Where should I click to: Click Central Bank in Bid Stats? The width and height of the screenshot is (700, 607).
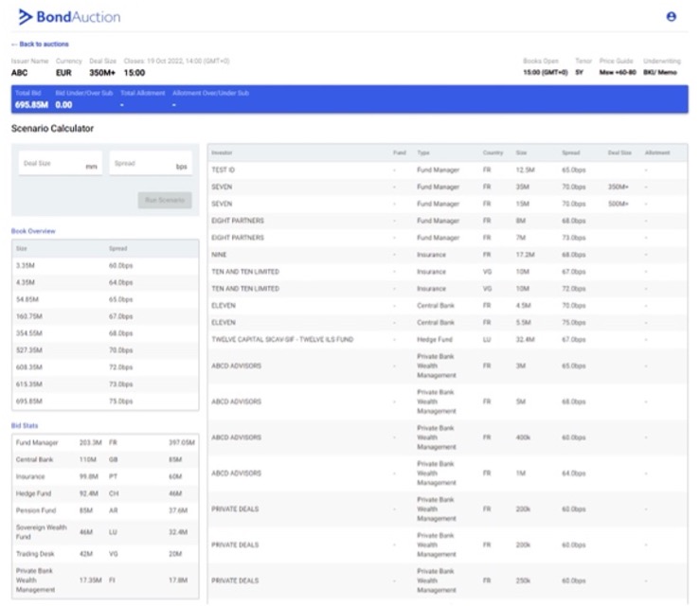pos(34,459)
